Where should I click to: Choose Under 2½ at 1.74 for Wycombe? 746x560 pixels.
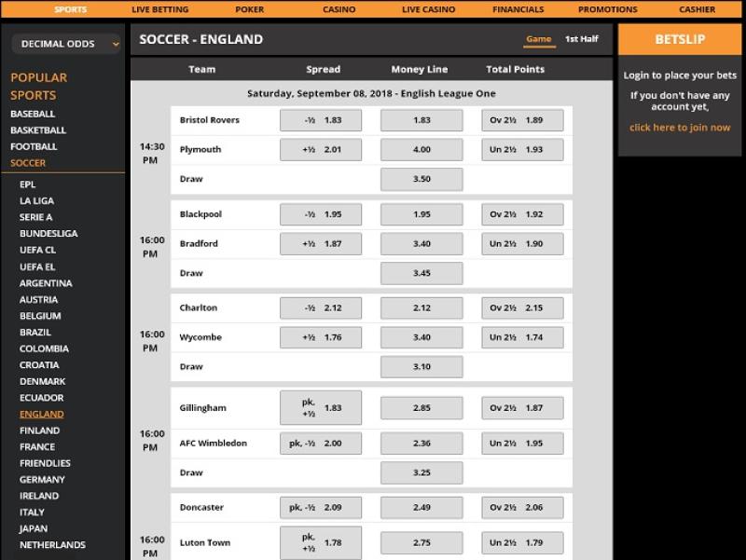(522, 337)
